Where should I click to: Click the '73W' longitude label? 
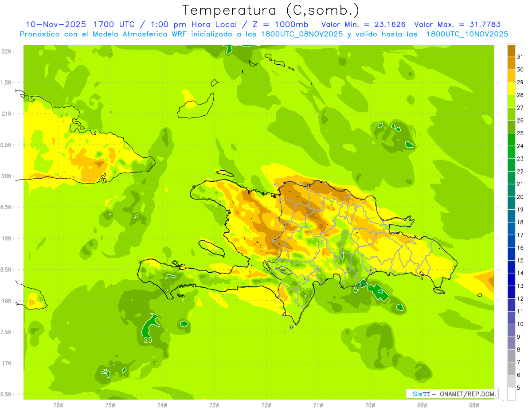point(214,405)
